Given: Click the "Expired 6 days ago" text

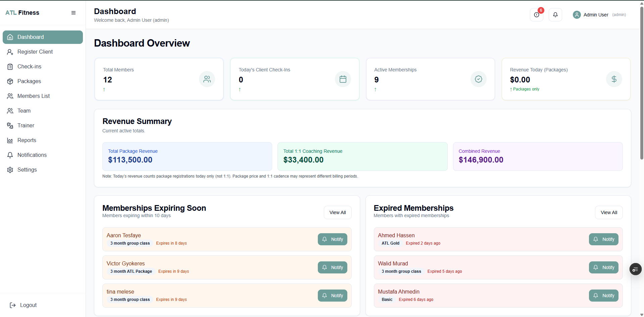Looking at the screenshot, I should [x=416, y=300].
